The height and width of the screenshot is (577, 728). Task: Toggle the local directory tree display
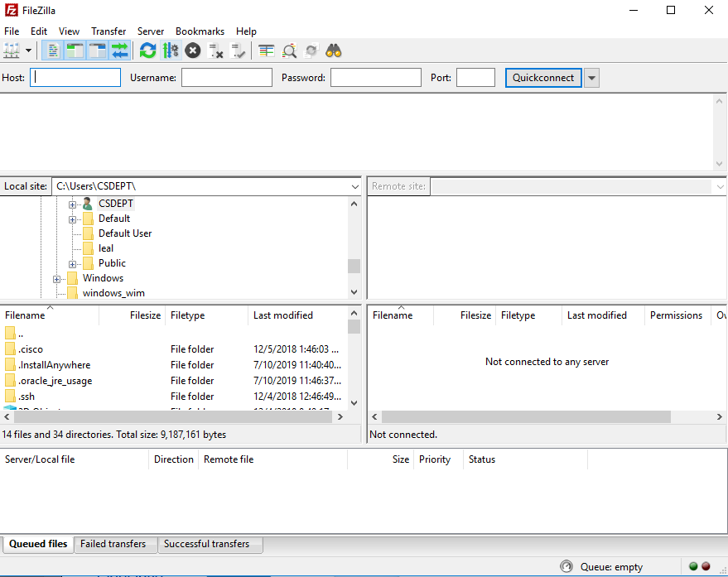(x=75, y=50)
